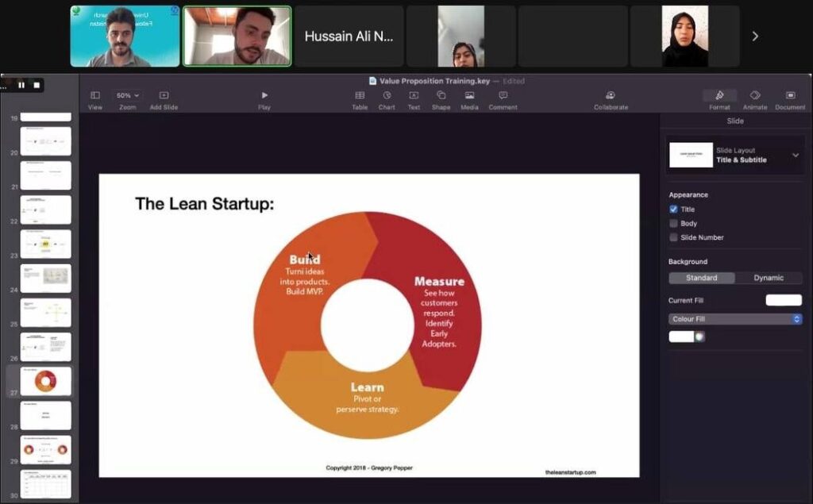Open the 50% Zoom dropdown
Screen dimensions: 813x504
[x=128, y=95]
